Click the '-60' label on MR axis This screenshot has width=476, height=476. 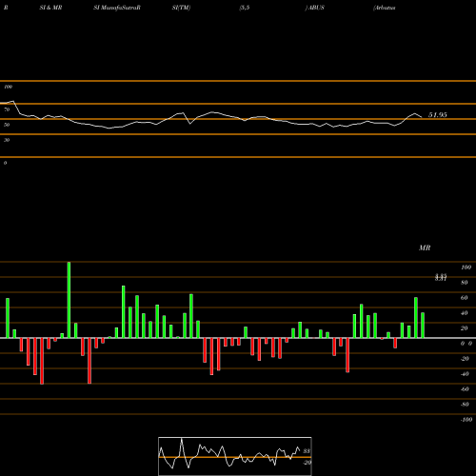pyautogui.click(x=465, y=389)
